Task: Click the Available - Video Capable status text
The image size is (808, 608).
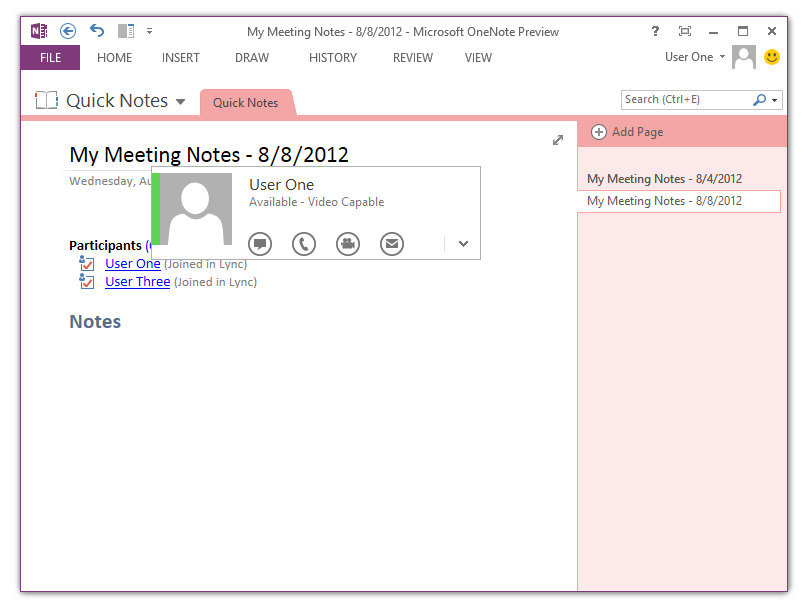Action: coord(317,202)
